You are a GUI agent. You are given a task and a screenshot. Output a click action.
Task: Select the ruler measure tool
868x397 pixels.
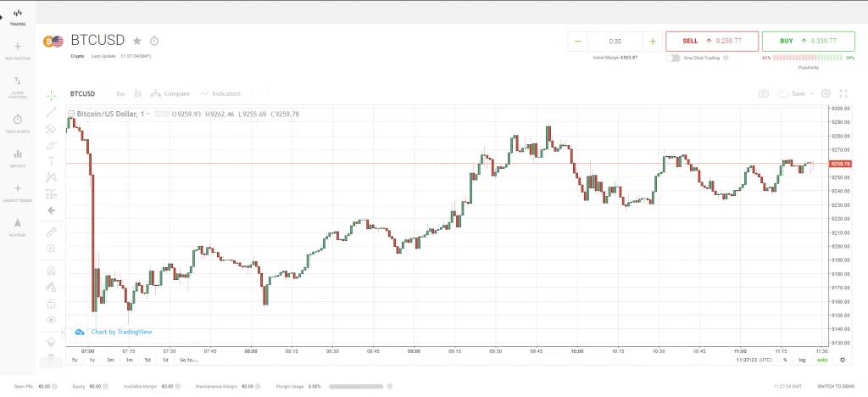pos(51,232)
